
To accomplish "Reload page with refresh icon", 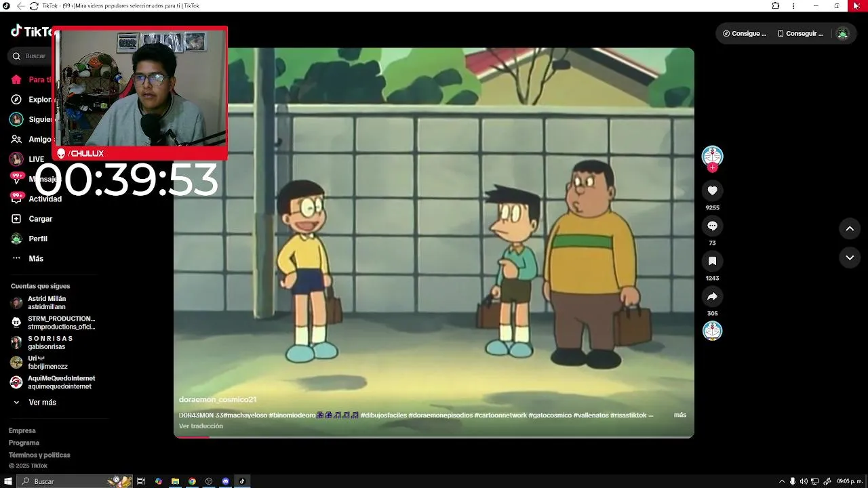I will pyautogui.click(x=34, y=5).
